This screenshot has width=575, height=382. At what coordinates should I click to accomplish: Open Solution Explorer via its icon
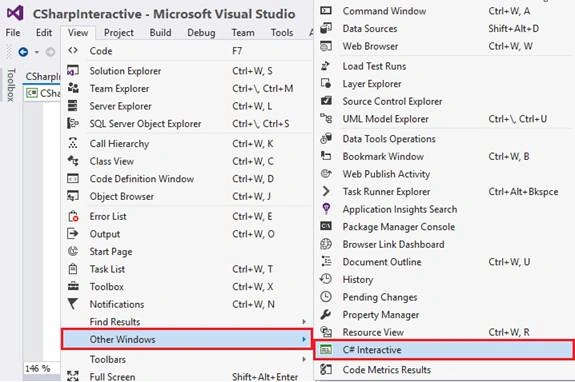pyautogui.click(x=73, y=70)
